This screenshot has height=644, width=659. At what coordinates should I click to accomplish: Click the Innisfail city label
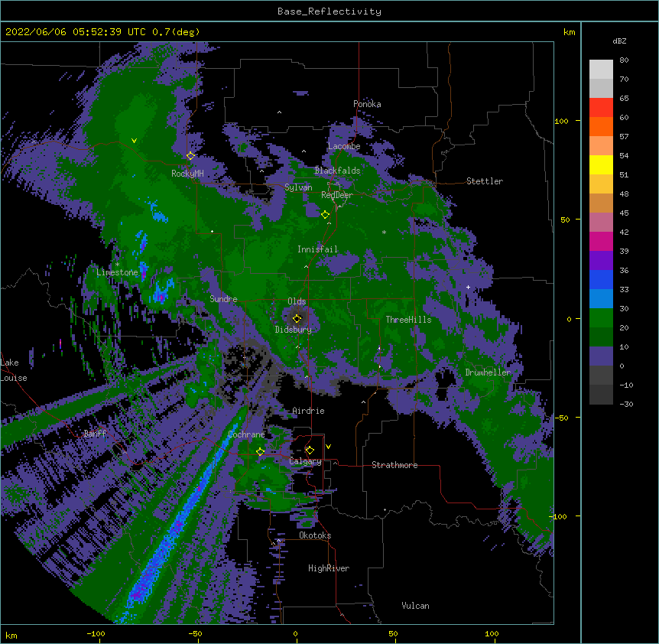317,249
